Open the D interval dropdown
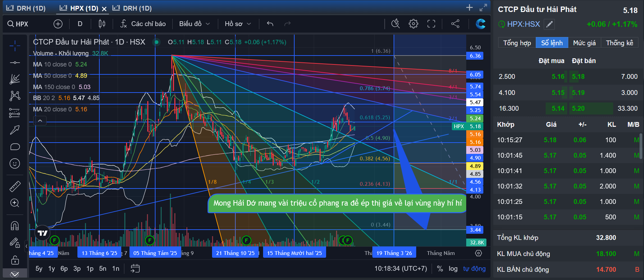Viewport: 644px width, 280px height. coord(80,24)
